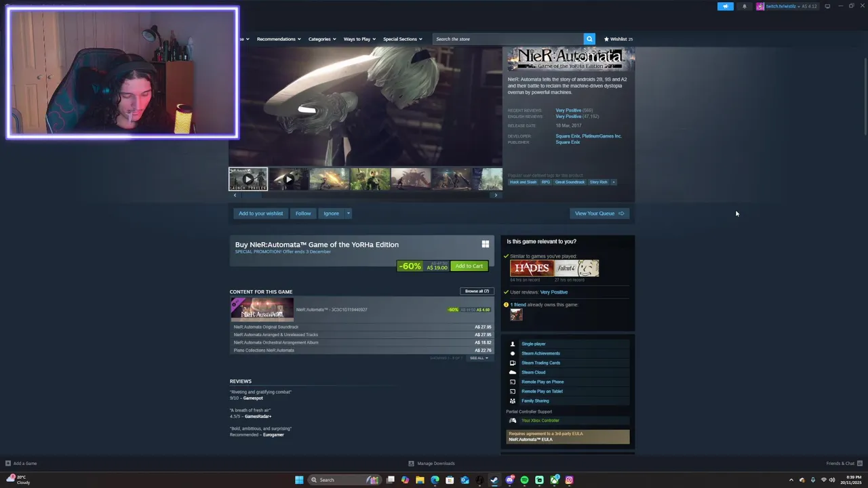Play the Launch Trailer thumbnail
This screenshot has width=868, height=488.
pos(248,179)
